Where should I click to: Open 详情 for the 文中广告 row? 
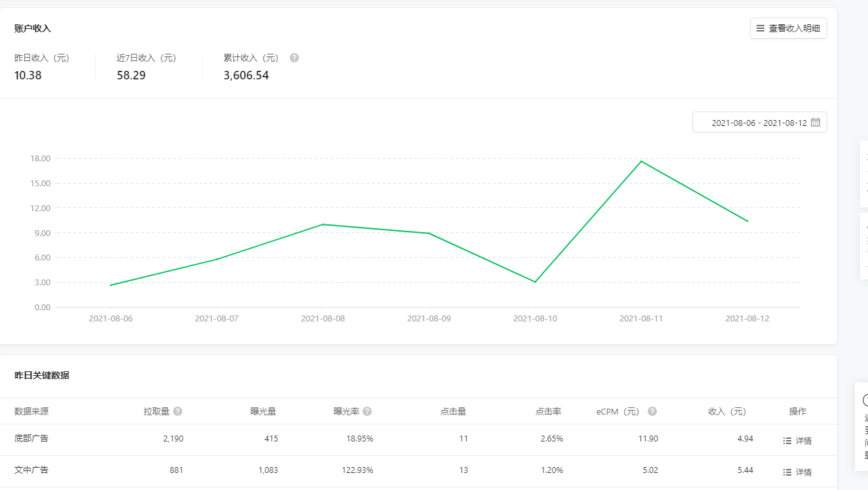coord(797,472)
